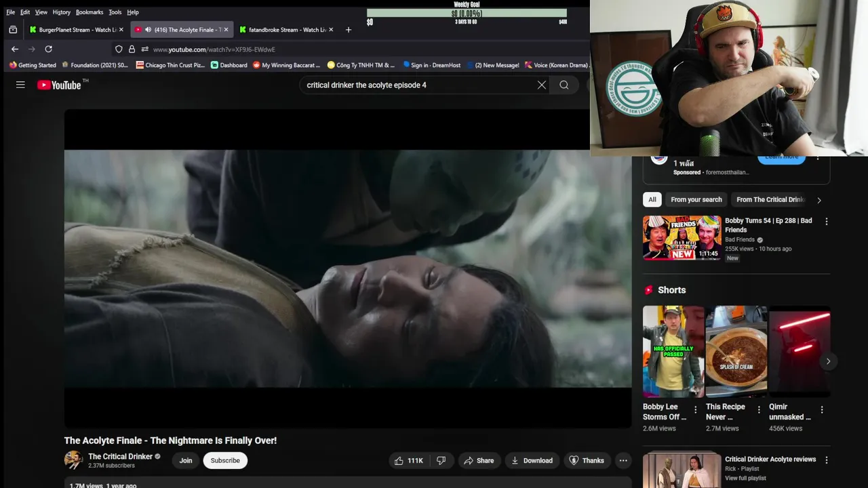The height and width of the screenshot is (488, 868).
Task: Open Chicago Thin Crust Pizza bookmark
Action: point(170,65)
